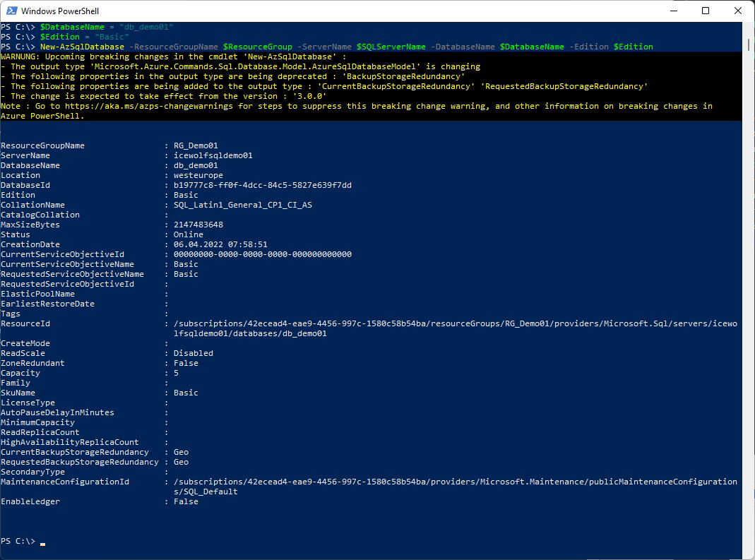755x560 pixels.
Task: Click the -Edition parameter in the command
Action: coord(589,47)
